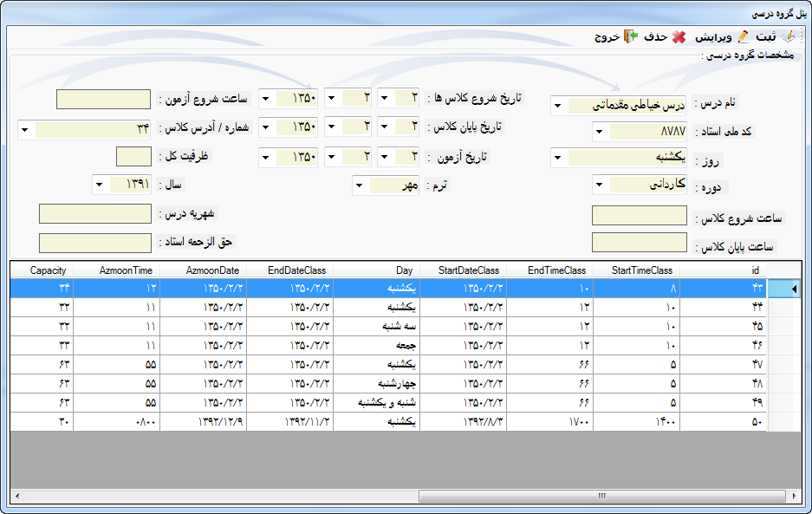Click the جمعه day cell
Viewport: 812px width, 514px height.
376,346
